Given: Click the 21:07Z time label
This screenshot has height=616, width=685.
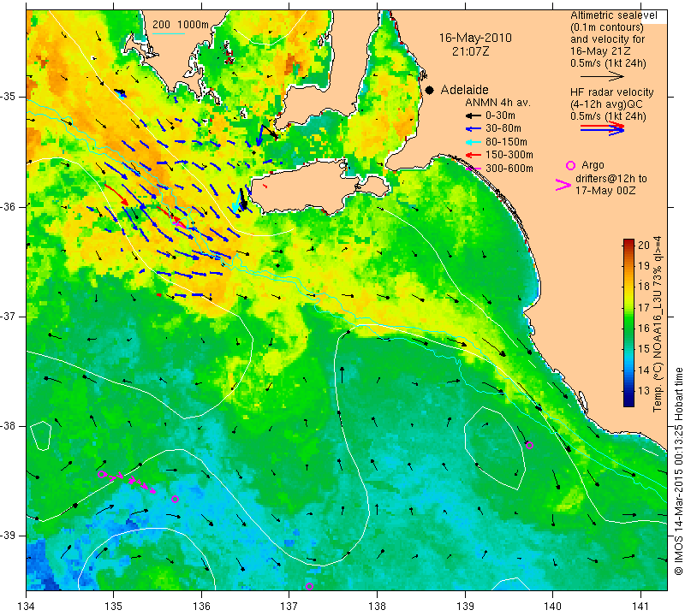Looking at the screenshot, I should point(470,51).
